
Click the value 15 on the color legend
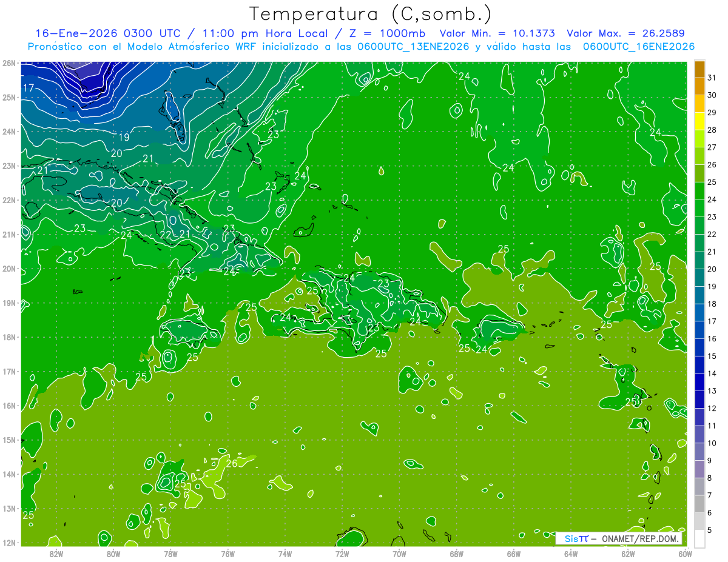(712, 356)
